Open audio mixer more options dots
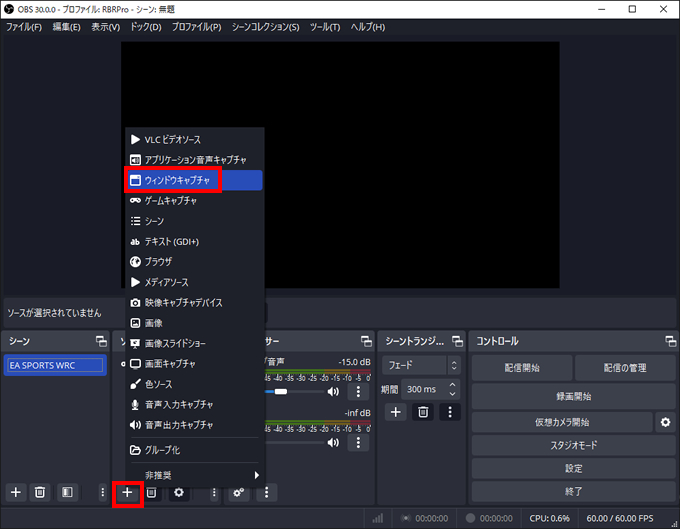Viewport: 680px width, 529px height. click(x=266, y=493)
